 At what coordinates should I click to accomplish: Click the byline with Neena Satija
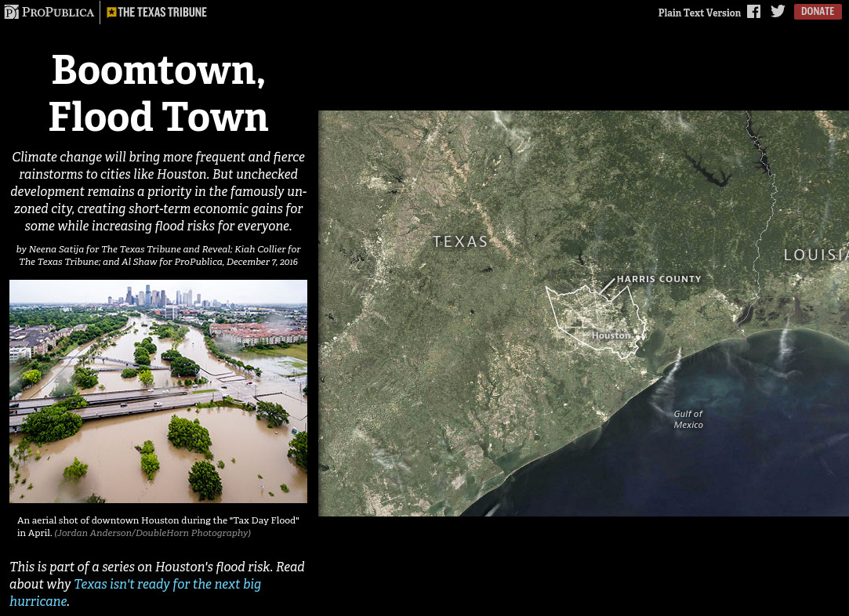click(x=158, y=255)
